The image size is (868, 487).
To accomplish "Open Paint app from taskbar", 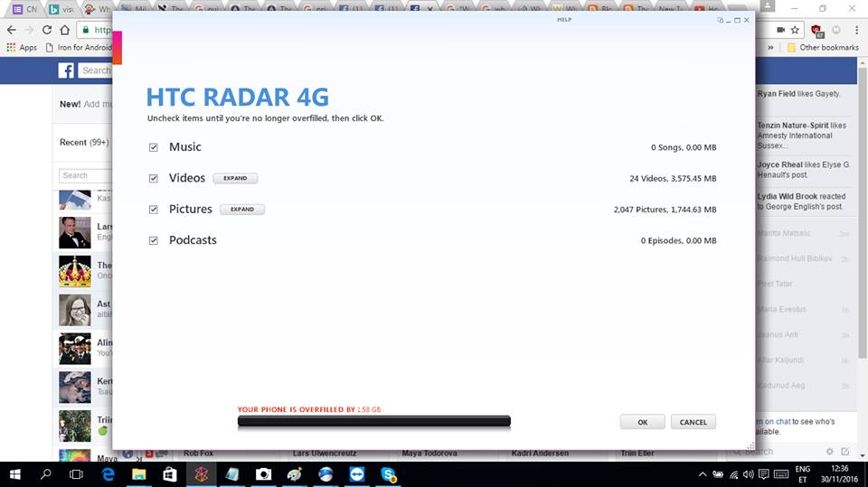I will pos(294,474).
